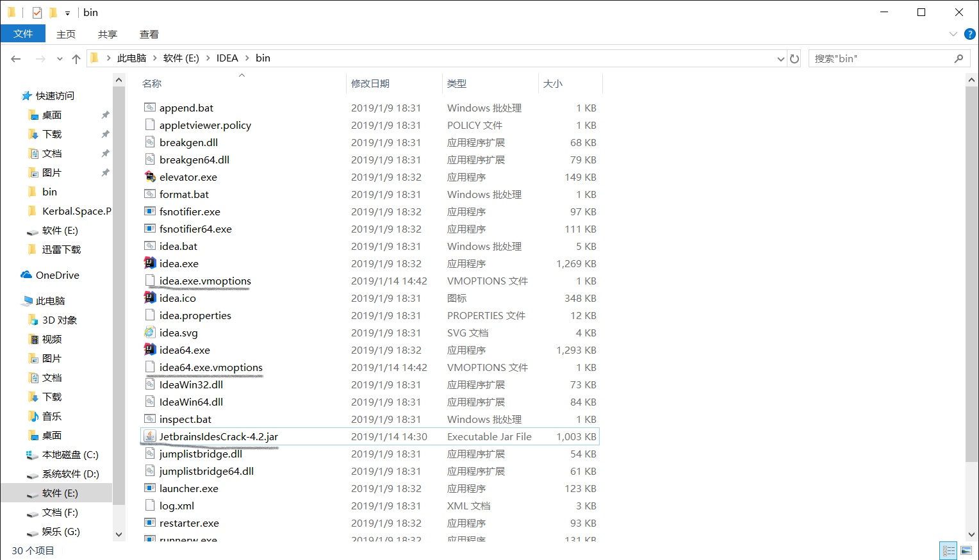Refresh the current folder view
Viewport: 979px width, 560px height.
point(794,58)
